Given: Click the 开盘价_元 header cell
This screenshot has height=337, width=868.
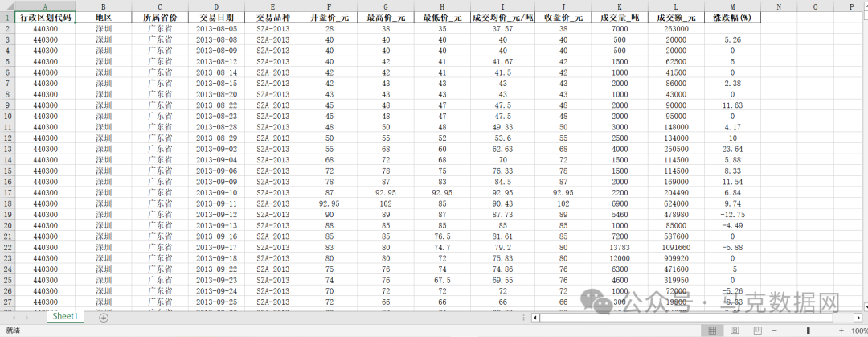Looking at the screenshot, I should [x=330, y=18].
